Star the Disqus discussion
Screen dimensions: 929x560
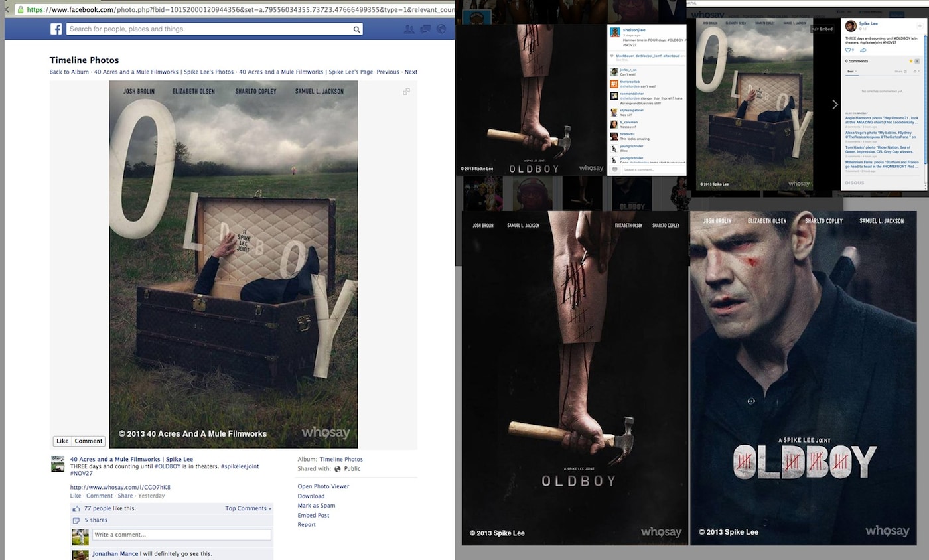coord(911,61)
